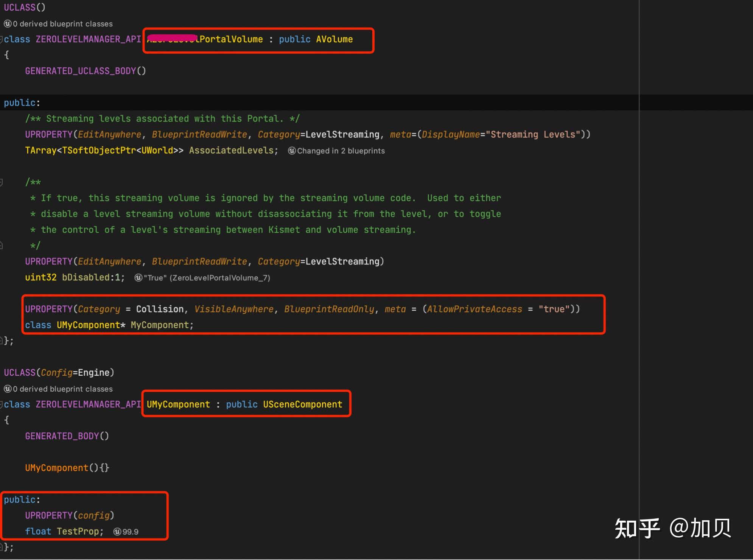
Task: Collapse UMyComponent class fold marker in gutter
Action: pos(2,404)
